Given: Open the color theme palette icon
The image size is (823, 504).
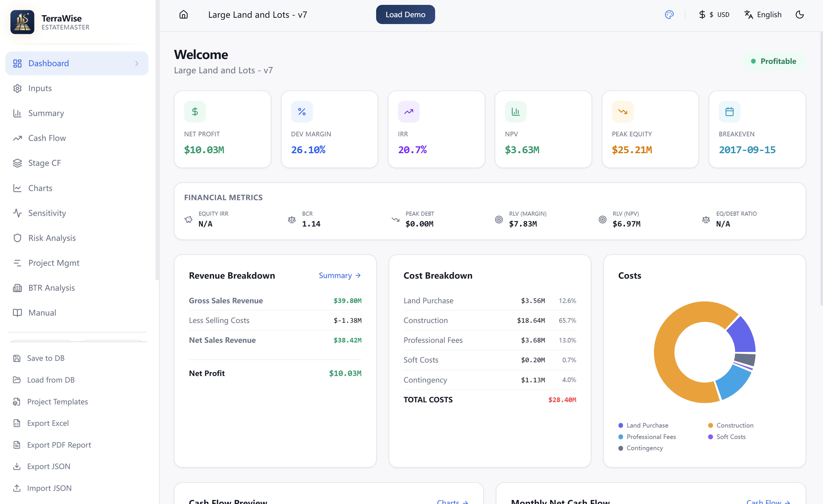Looking at the screenshot, I should (x=669, y=14).
